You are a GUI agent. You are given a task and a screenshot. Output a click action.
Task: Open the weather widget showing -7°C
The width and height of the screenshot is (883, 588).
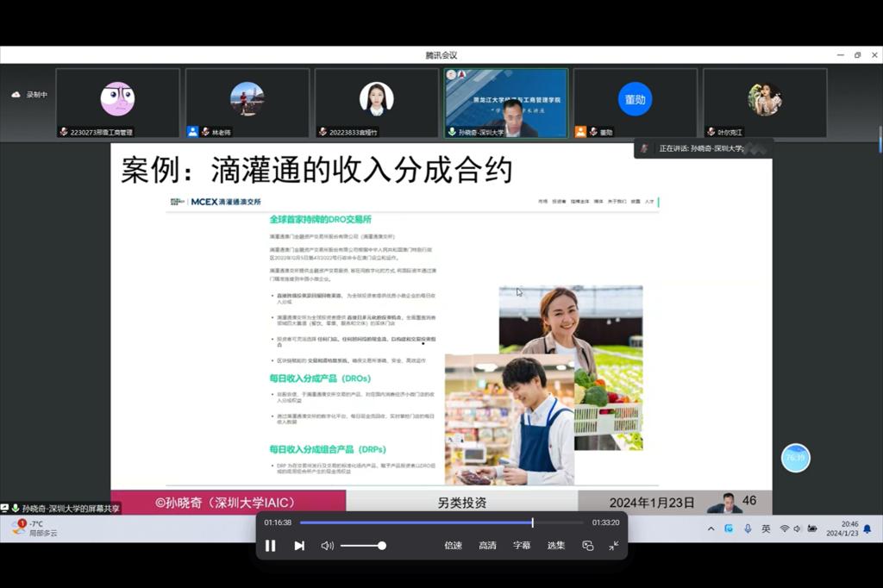[34, 529]
